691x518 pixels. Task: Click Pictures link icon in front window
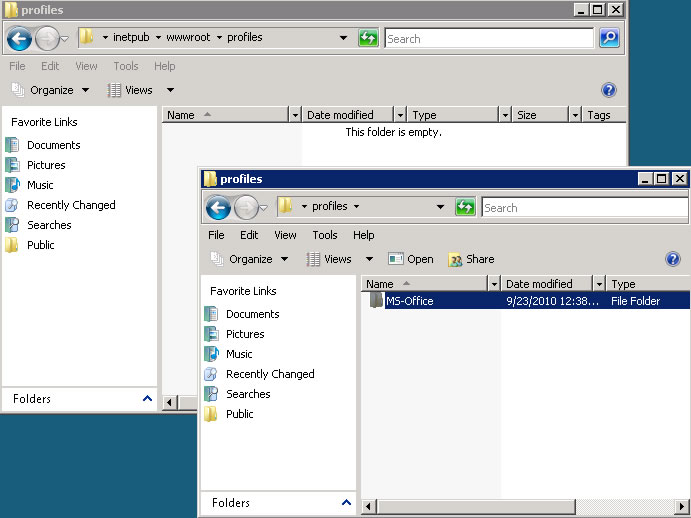(211, 334)
